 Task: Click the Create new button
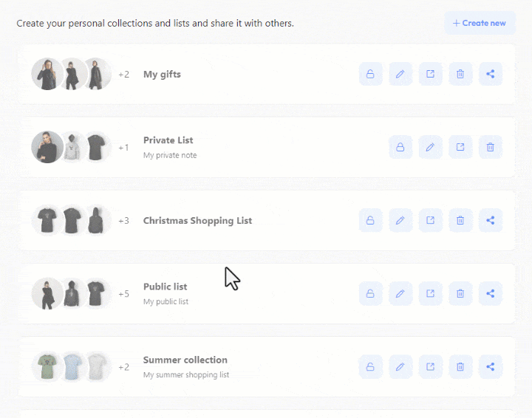coord(480,23)
